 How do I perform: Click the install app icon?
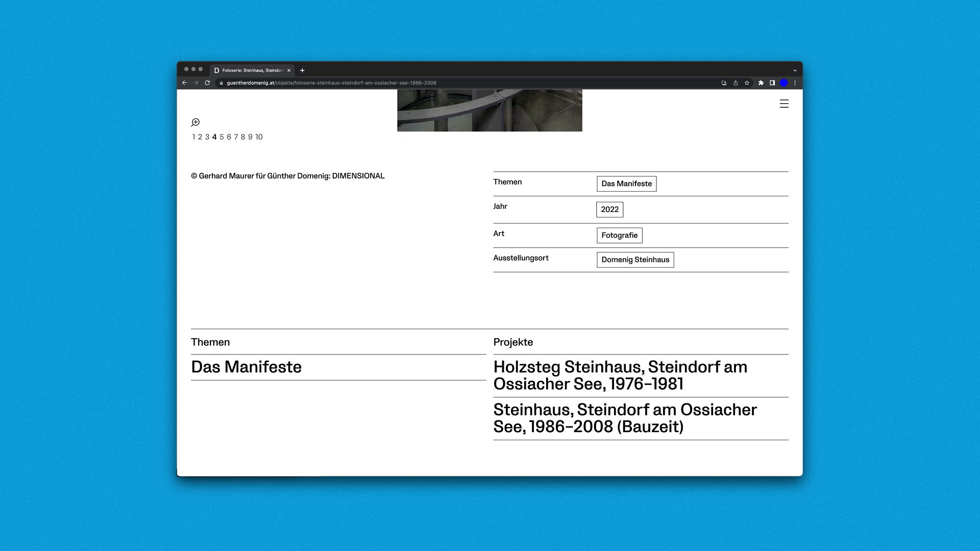pos(724,83)
